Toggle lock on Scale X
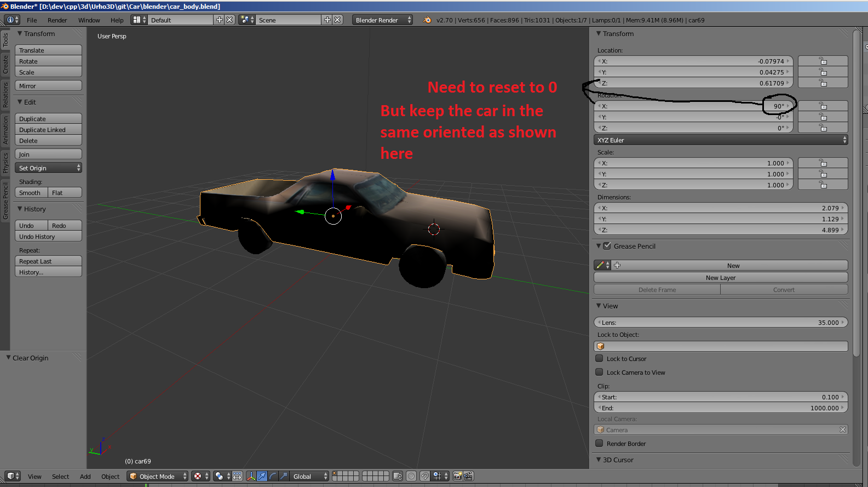The width and height of the screenshot is (868, 487). tap(823, 163)
